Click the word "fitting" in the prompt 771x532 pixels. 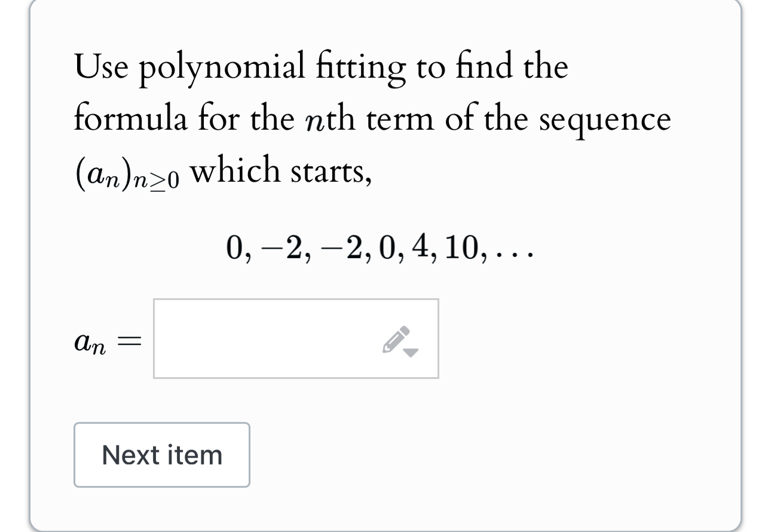pos(354,68)
